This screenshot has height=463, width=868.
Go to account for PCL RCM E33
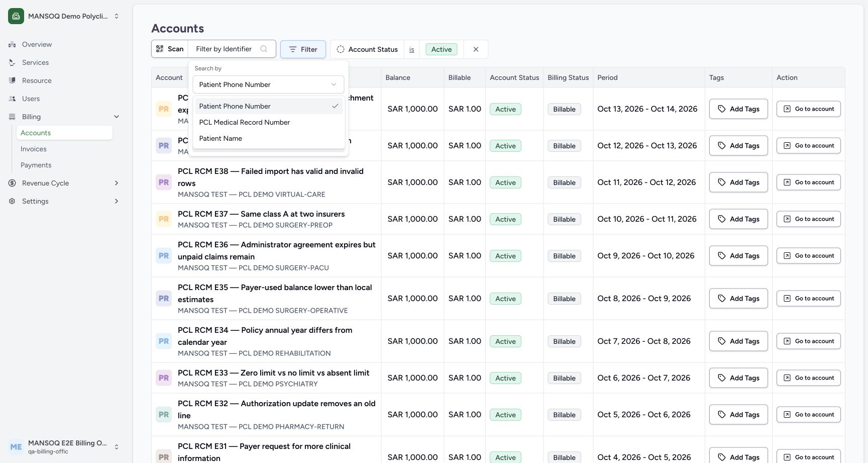tap(809, 378)
